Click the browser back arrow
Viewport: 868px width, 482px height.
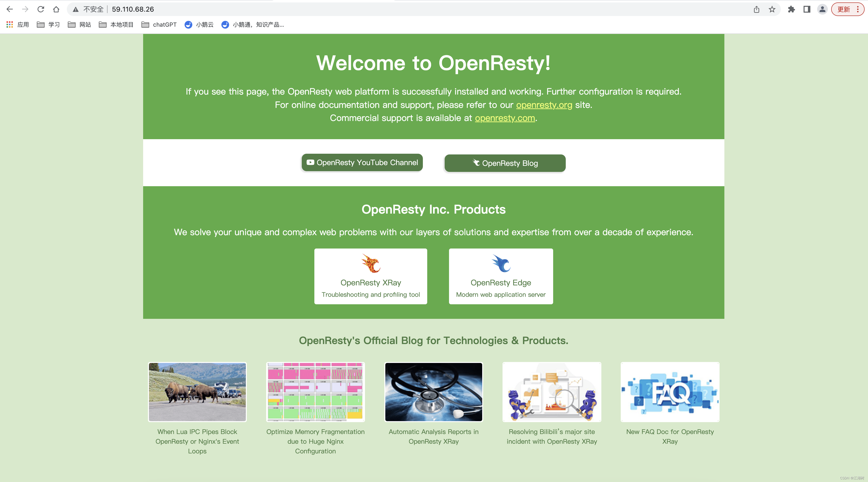point(10,9)
